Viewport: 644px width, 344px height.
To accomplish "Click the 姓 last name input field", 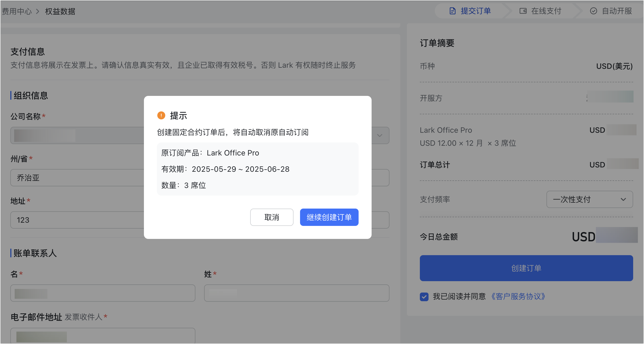I will (297, 293).
